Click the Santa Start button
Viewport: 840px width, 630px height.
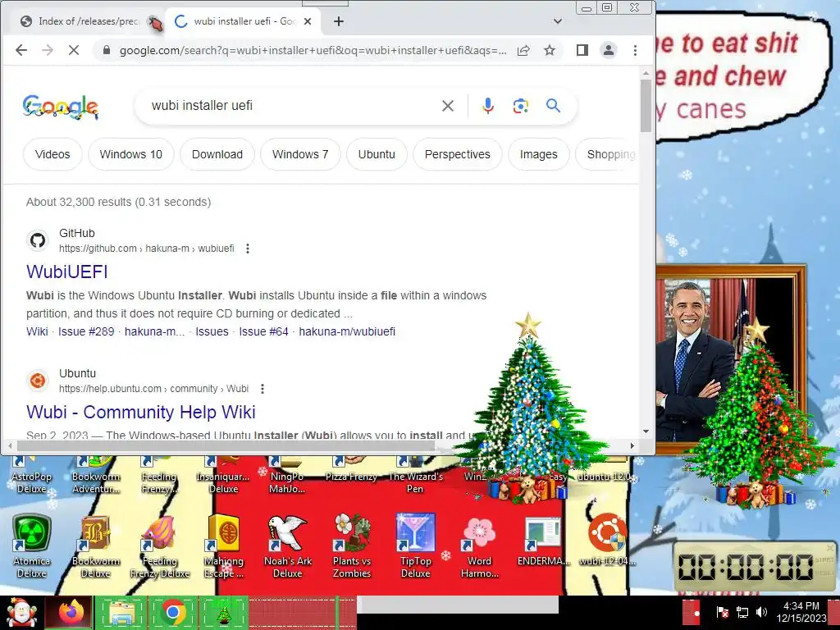pyautogui.click(x=21, y=614)
